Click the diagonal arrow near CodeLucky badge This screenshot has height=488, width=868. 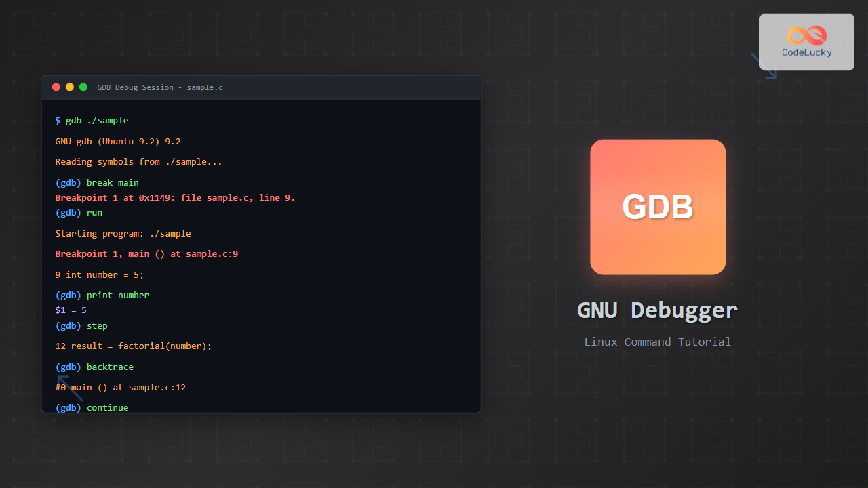click(764, 66)
